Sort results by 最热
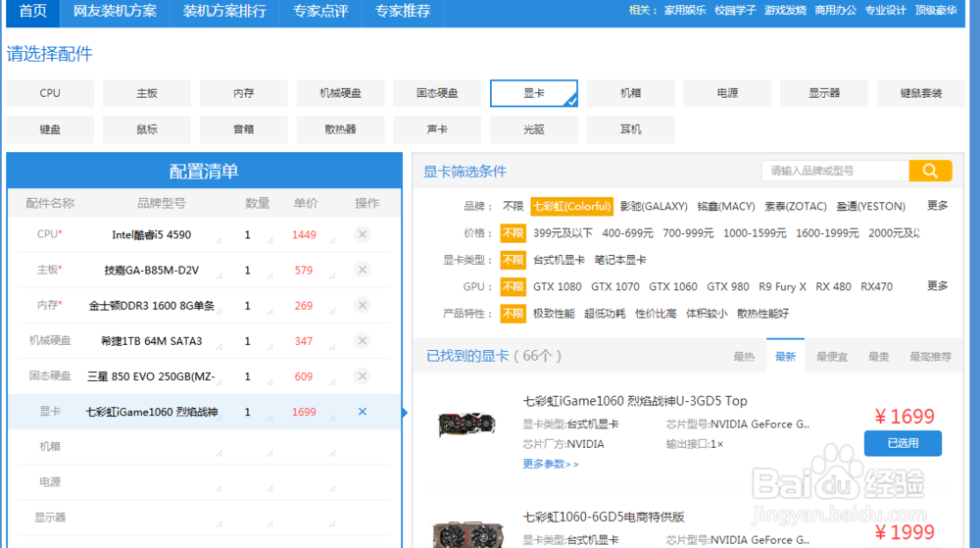 coord(744,357)
